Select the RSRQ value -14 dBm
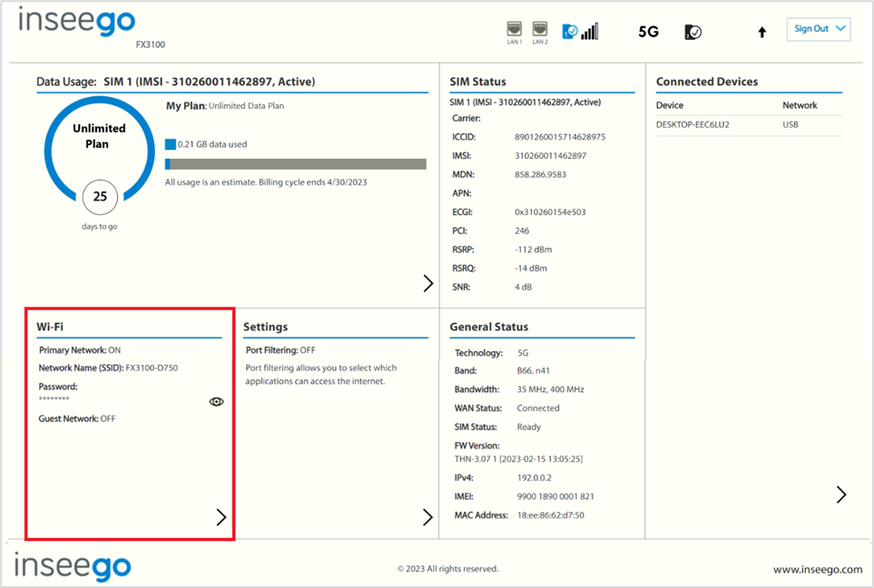This screenshot has height=588, width=874. point(531,269)
